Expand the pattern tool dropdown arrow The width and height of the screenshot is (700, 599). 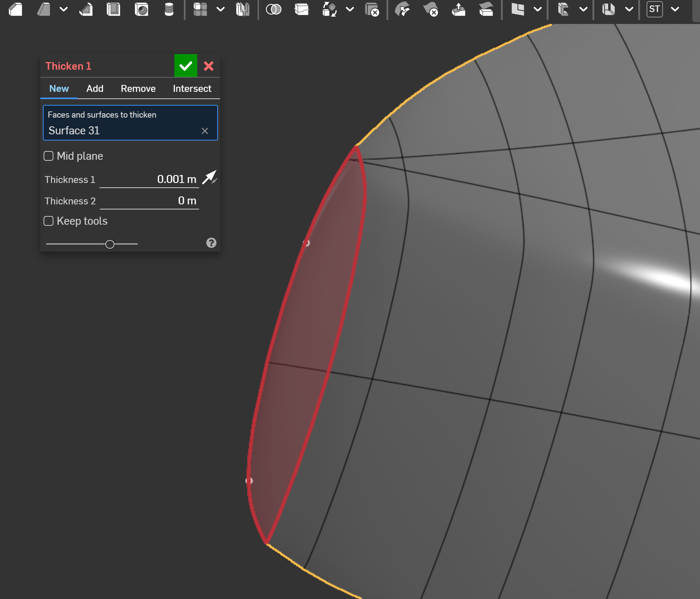[x=220, y=9]
